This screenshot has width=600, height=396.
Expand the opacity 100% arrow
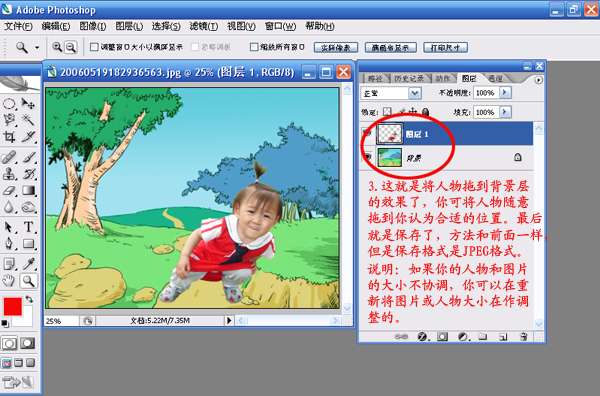[505, 92]
